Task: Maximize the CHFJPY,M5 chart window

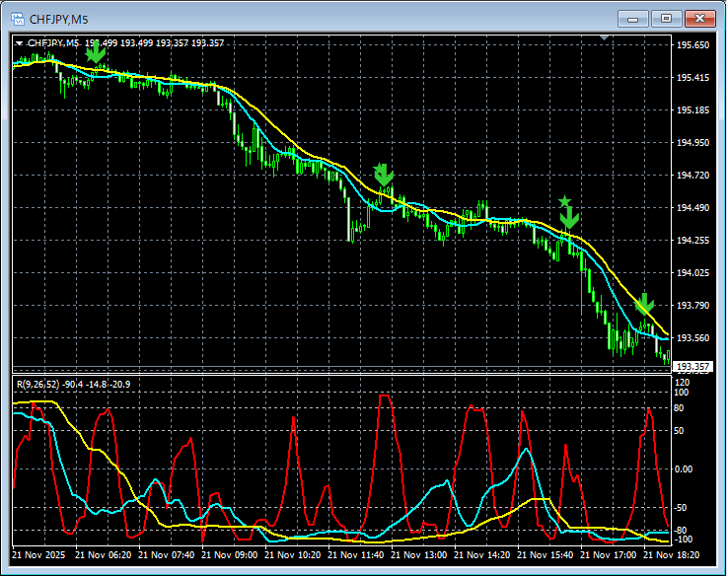Action: [667, 18]
